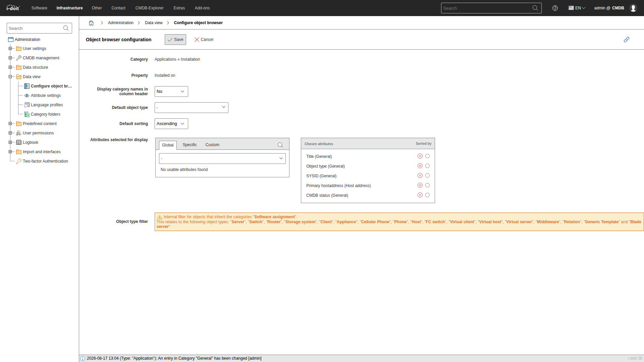The height and width of the screenshot is (362, 644).
Task: Click the Cancel button
Action: [x=204, y=40]
